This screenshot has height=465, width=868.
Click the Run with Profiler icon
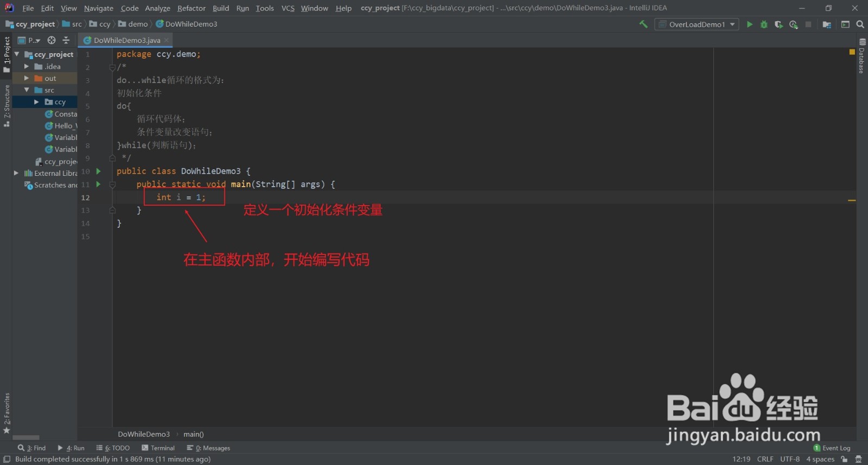click(x=794, y=24)
